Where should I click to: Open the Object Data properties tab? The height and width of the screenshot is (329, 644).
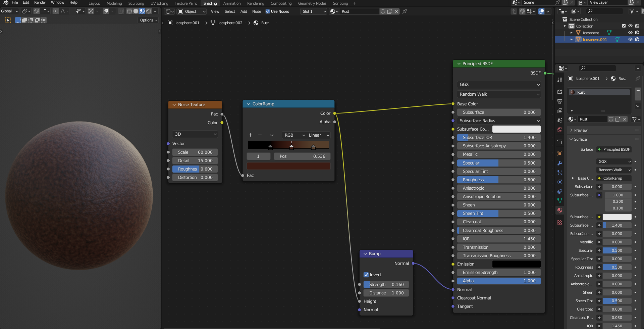(559, 201)
